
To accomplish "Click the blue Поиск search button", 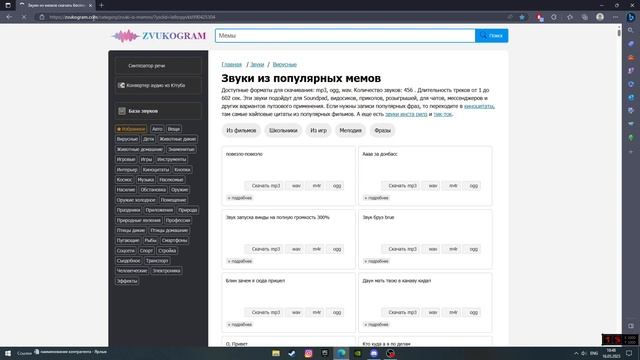I will tap(491, 36).
